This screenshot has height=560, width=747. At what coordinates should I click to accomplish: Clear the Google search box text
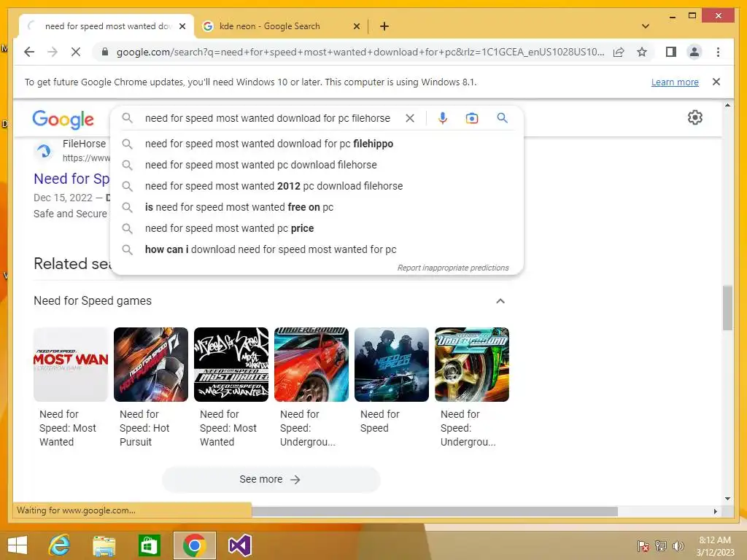[410, 118]
